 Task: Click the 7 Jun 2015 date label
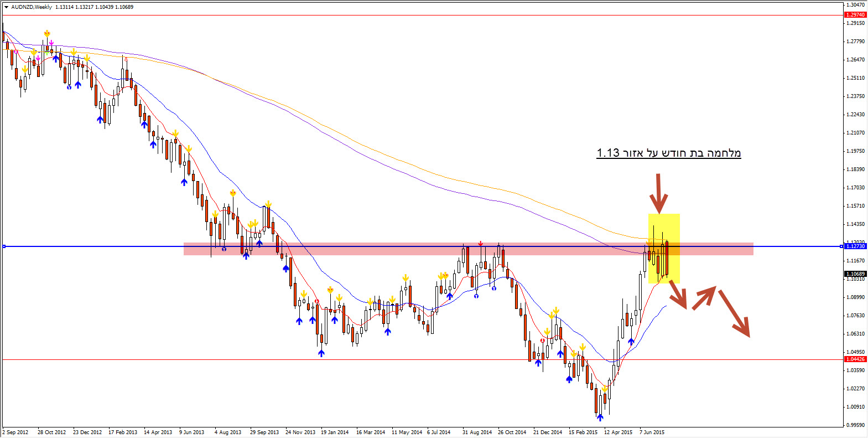pyautogui.click(x=652, y=432)
